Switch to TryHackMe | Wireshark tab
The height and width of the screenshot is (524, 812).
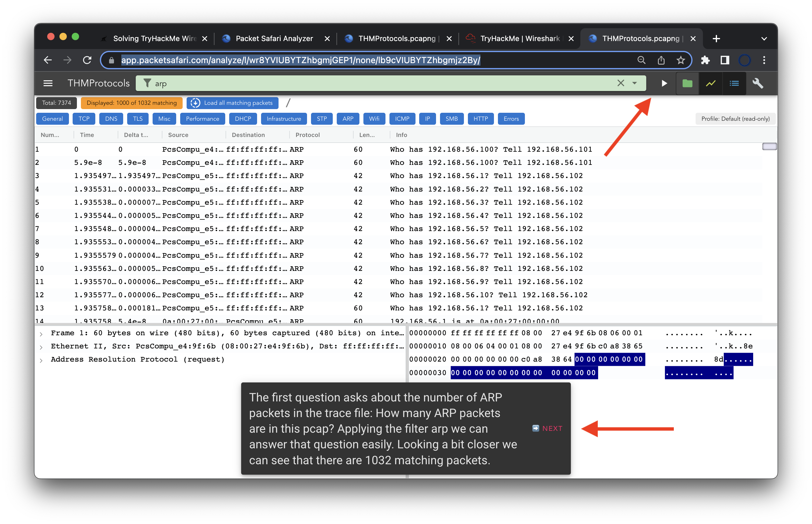click(519, 38)
